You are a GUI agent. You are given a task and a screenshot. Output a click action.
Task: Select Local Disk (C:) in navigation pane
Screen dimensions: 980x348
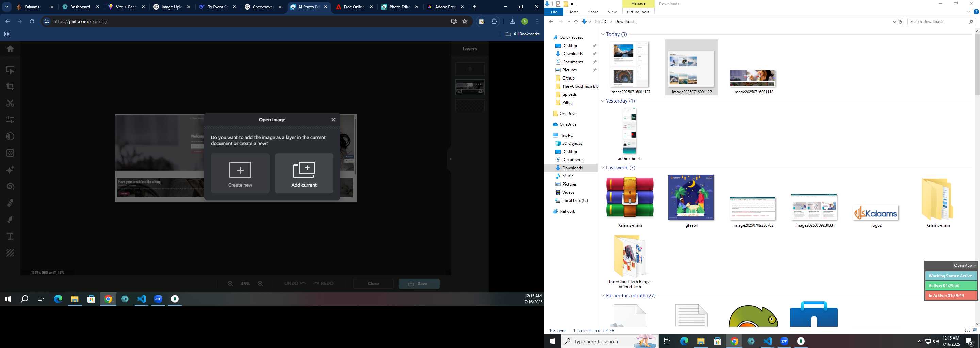click(575, 201)
